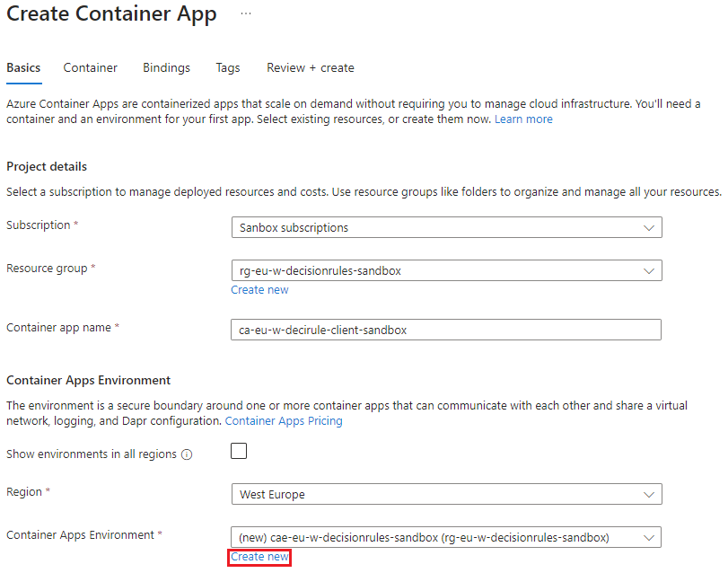728x573 pixels.
Task: Follow the Learn more link
Action: coord(523,119)
